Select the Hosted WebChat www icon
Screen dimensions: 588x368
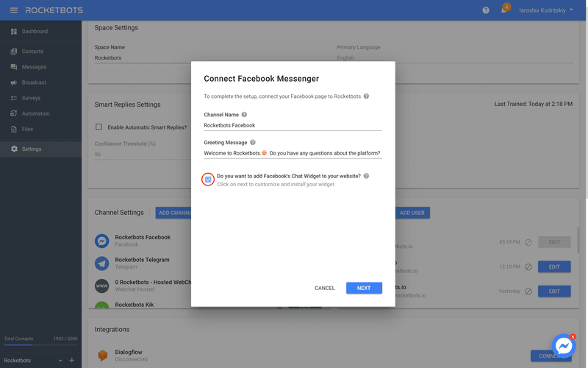(101, 286)
